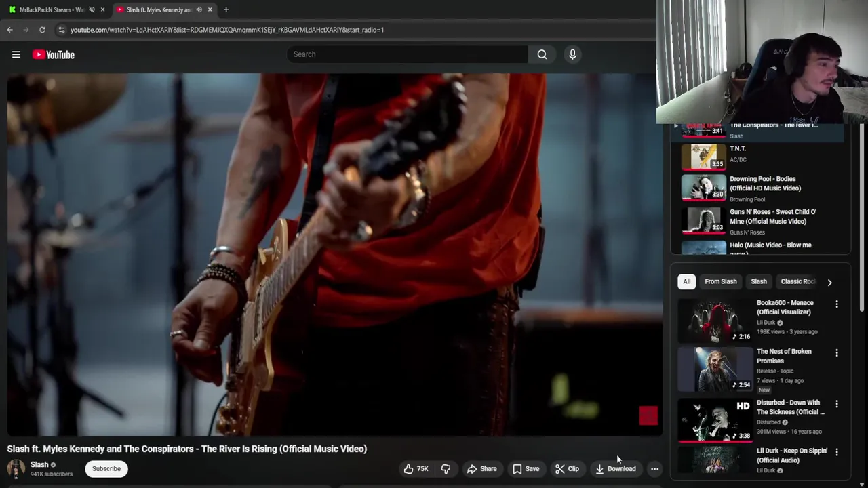Save the video to a playlist
The width and height of the screenshot is (868, 488).
pos(526,469)
